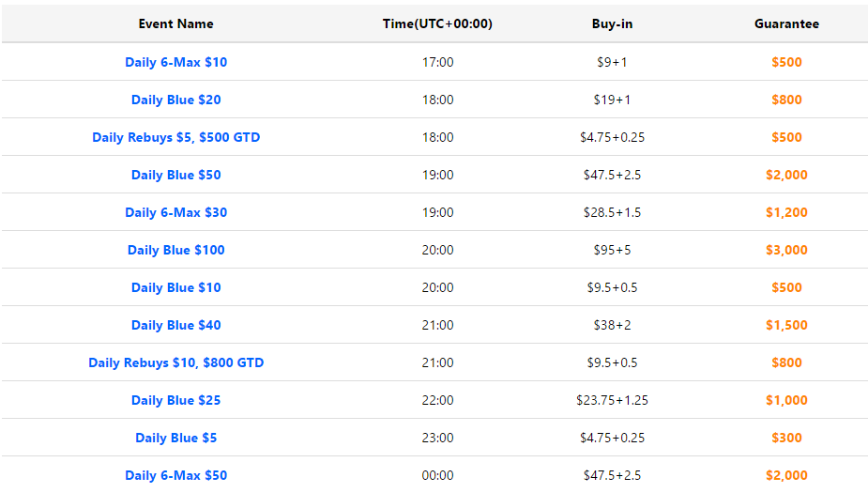This screenshot has height=493, width=868.
Task: Click the Daily 6-Max $30 link
Action: (x=176, y=213)
